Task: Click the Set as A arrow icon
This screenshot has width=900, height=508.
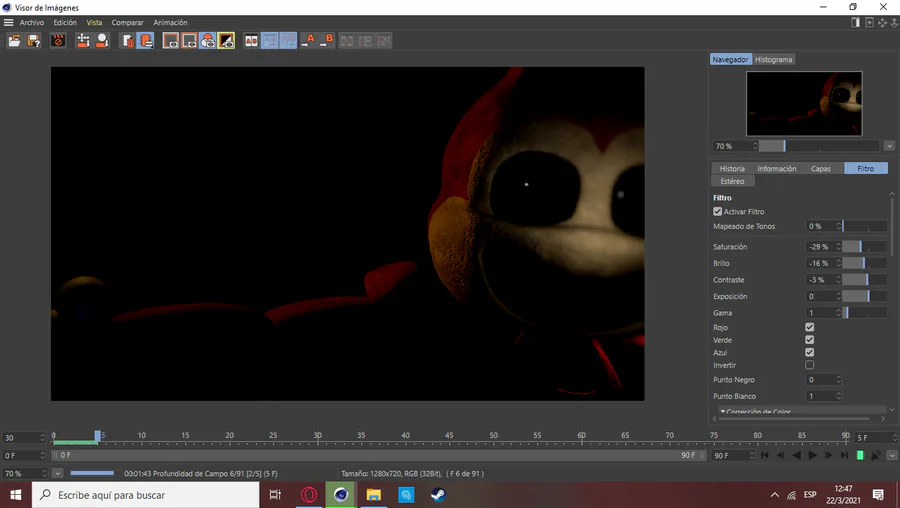Action: click(x=308, y=41)
